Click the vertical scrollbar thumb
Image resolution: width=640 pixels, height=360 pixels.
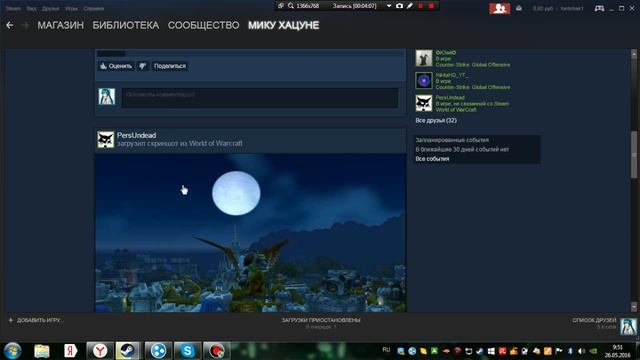[634, 155]
